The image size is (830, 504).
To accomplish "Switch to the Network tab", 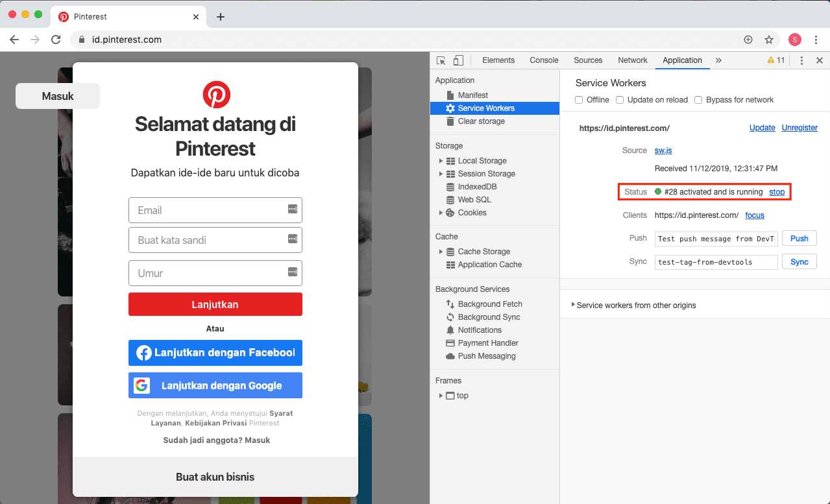I will [x=633, y=60].
